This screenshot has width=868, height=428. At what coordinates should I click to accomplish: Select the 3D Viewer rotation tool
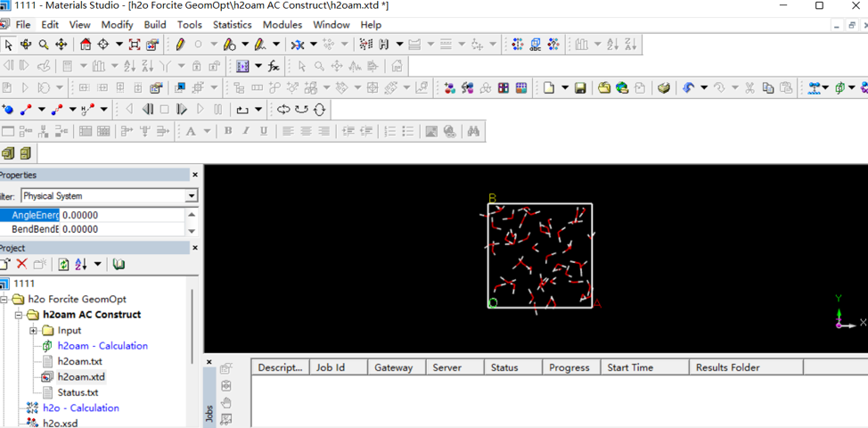coord(26,45)
